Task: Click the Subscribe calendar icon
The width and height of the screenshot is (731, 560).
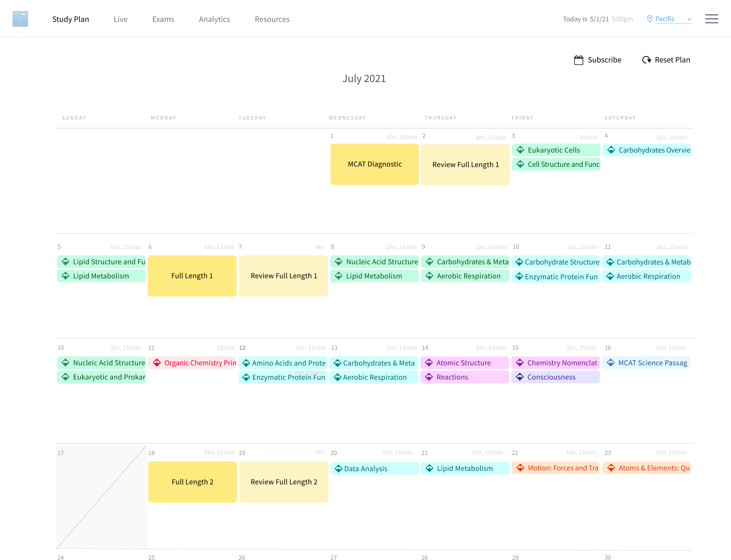Action: click(578, 60)
